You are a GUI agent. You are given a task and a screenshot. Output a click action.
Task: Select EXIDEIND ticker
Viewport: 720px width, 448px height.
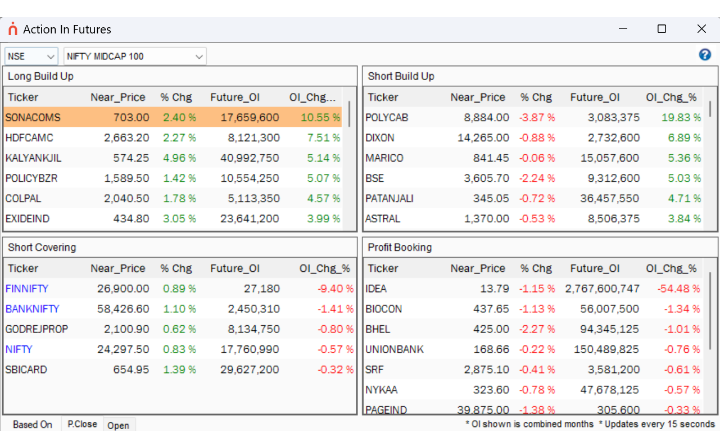pos(27,218)
